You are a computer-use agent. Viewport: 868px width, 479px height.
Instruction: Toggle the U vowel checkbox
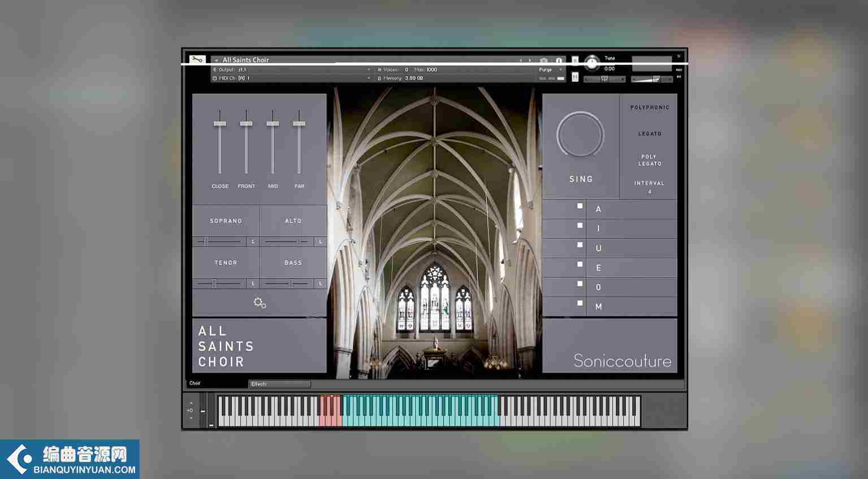[580, 245]
